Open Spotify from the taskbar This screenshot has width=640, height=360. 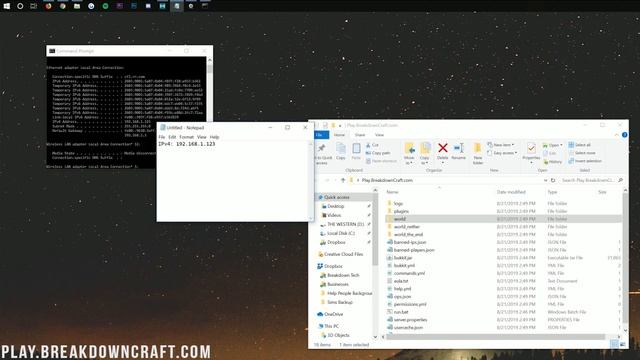click(x=105, y=6)
